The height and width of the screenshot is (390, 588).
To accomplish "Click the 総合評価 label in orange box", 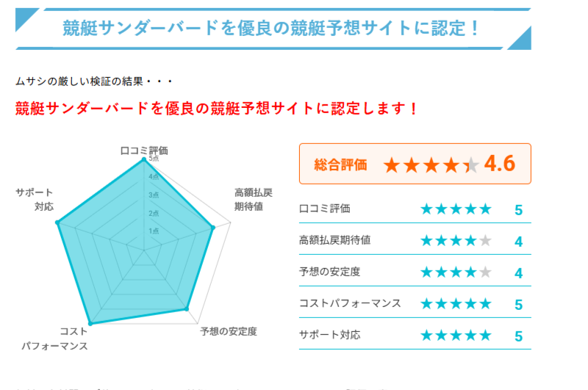I will [340, 165].
